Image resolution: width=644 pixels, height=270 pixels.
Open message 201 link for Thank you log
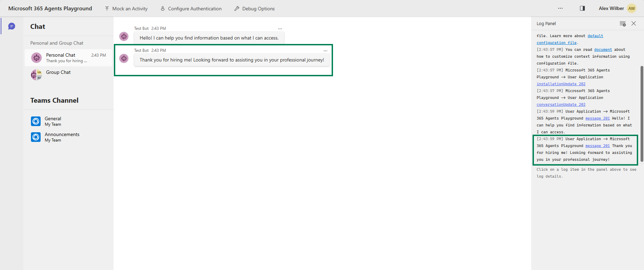tap(598, 146)
